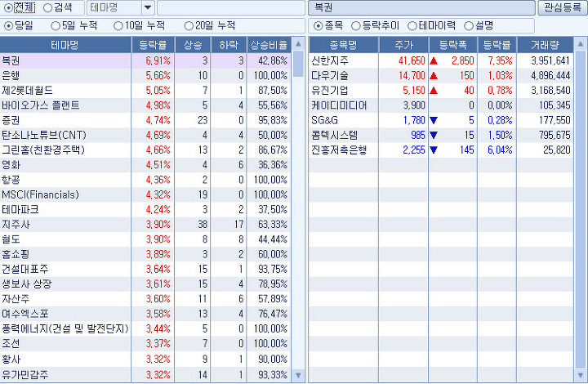Select the 철도 theme row

[145, 239]
